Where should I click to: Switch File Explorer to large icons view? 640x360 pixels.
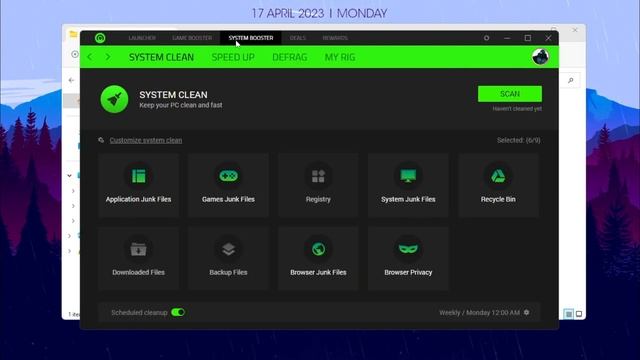(579, 313)
